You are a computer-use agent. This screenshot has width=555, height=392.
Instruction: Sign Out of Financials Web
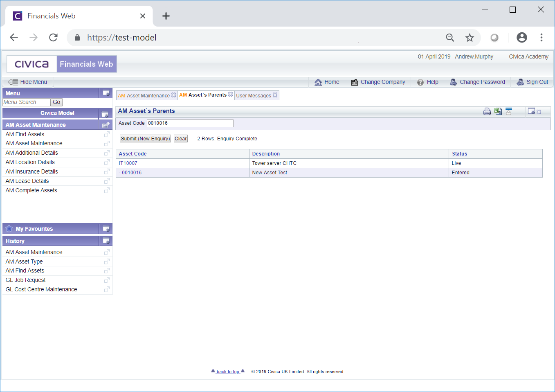(532, 82)
